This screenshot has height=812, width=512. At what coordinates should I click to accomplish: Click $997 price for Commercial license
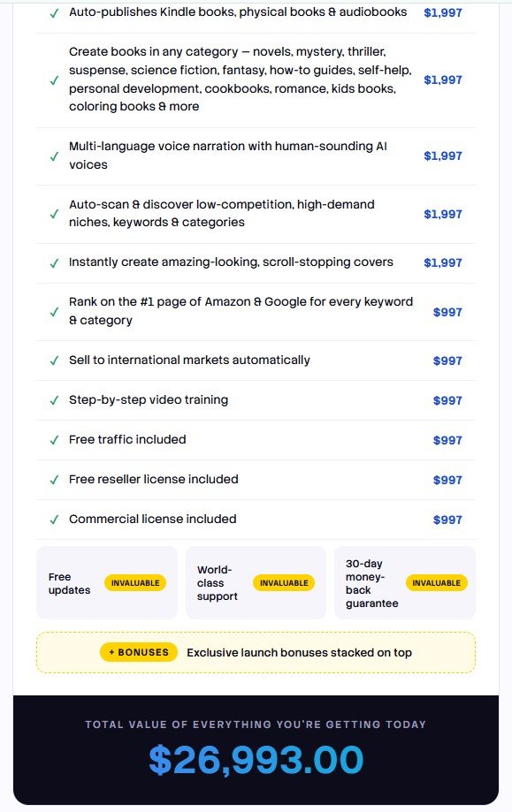point(447,520)
